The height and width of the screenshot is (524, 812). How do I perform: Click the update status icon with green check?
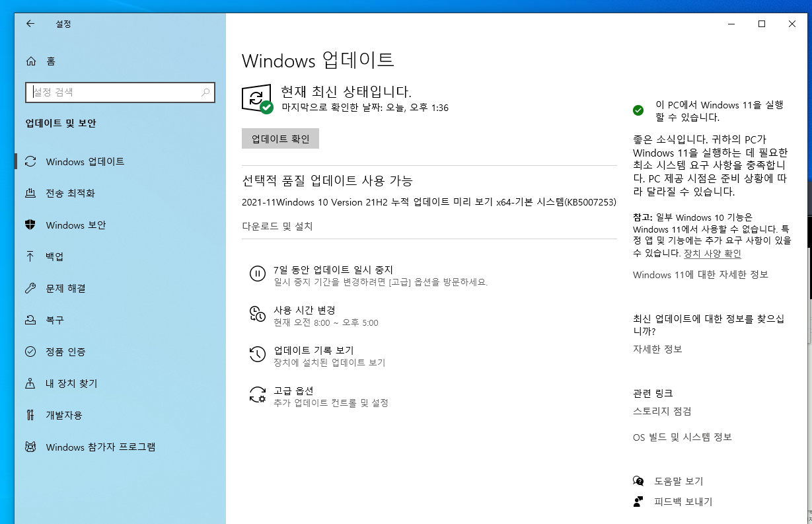[x=257, y=98]
